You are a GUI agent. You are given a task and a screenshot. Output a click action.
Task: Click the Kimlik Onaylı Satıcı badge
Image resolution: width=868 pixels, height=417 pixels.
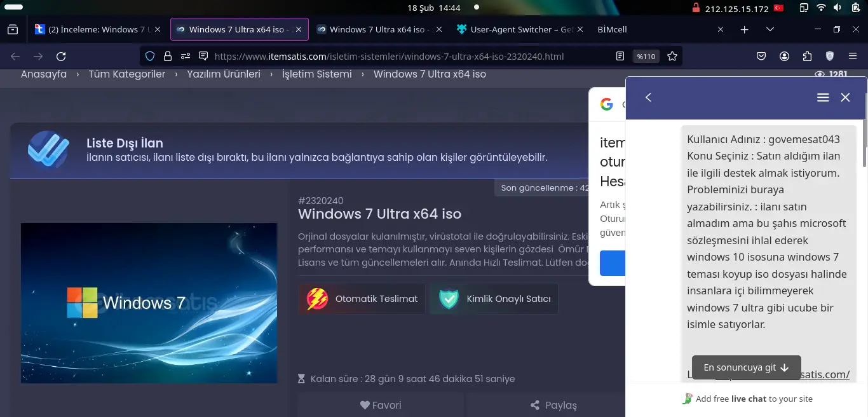(494, 299)
